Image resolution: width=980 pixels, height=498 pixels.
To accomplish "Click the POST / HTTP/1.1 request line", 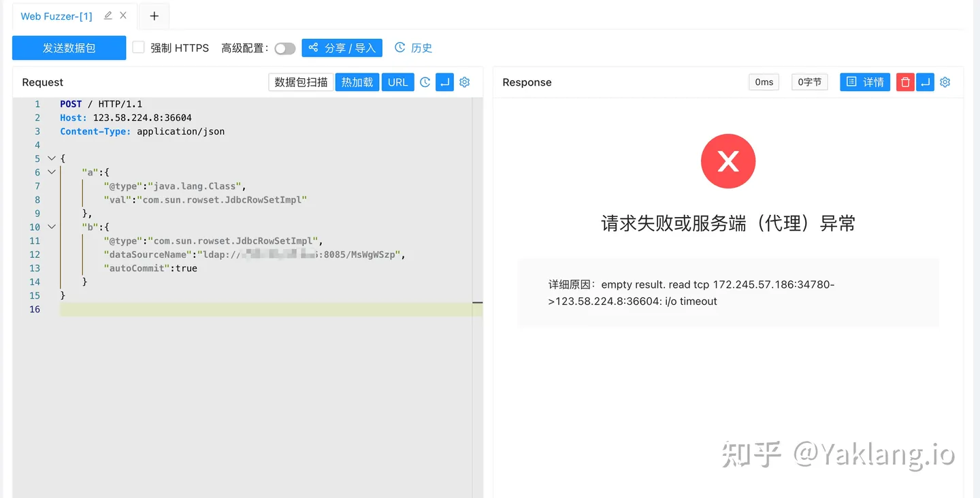I will (101, 104).
